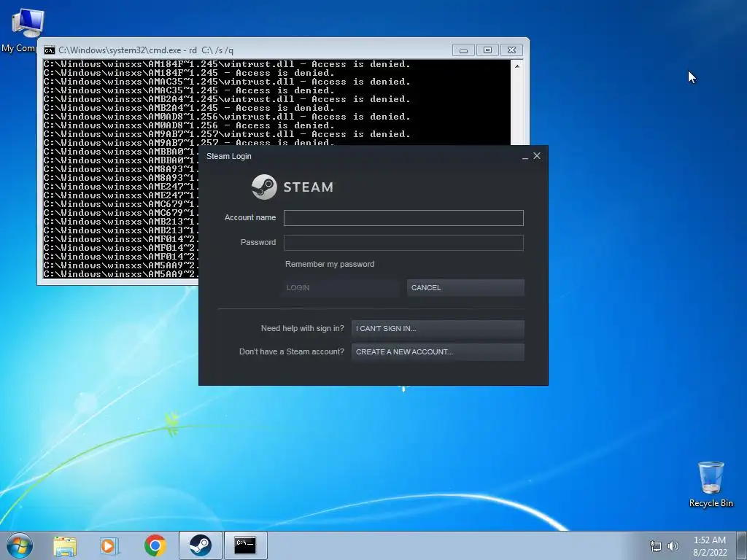Image resolution: width=747 pixels, height=560 pixels.
Task: Open the volume tray icon
Action: 673,546
